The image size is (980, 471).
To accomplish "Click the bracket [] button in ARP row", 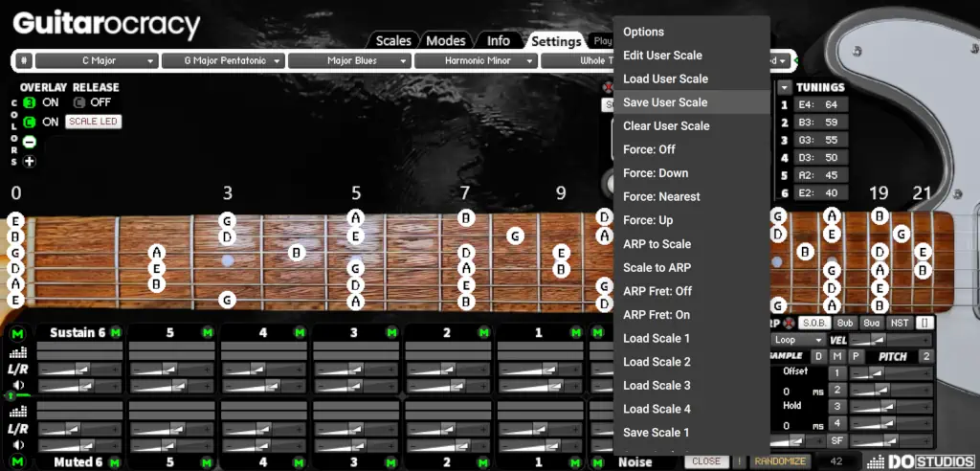I will pos(924,323).
